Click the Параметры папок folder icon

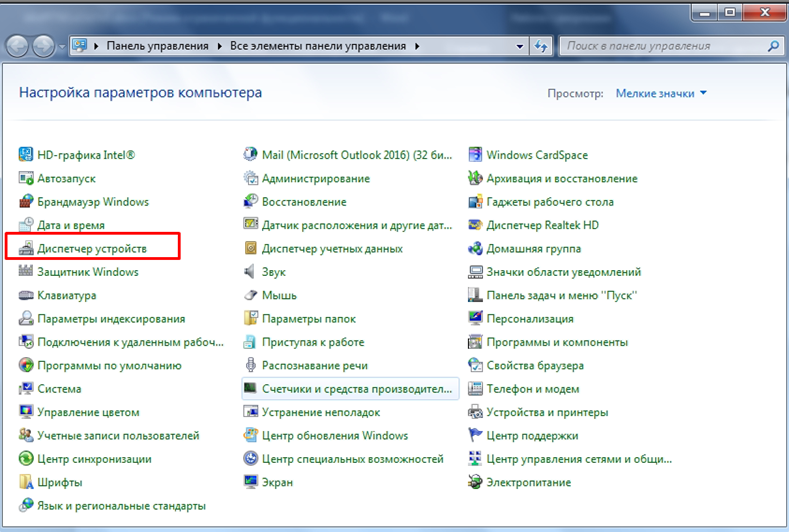pyautogui.click(x=250, y=319)
